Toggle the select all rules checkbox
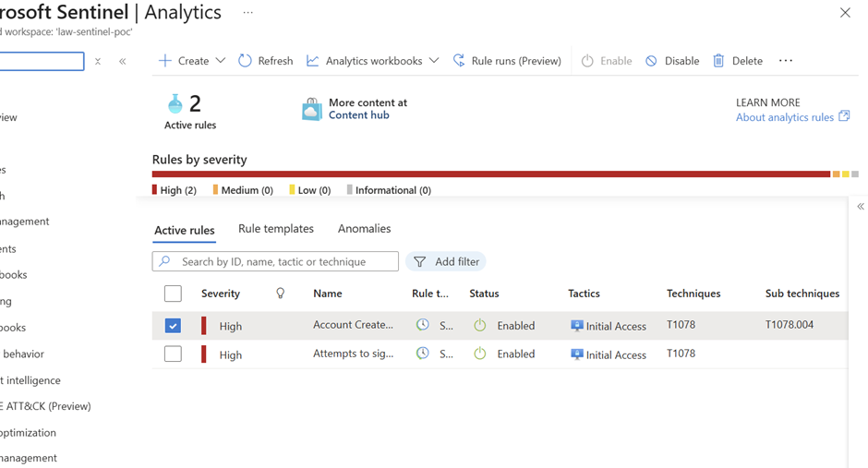Image resolution: width=868 pixels, height=468 pixels. click(x=173, y=294)
